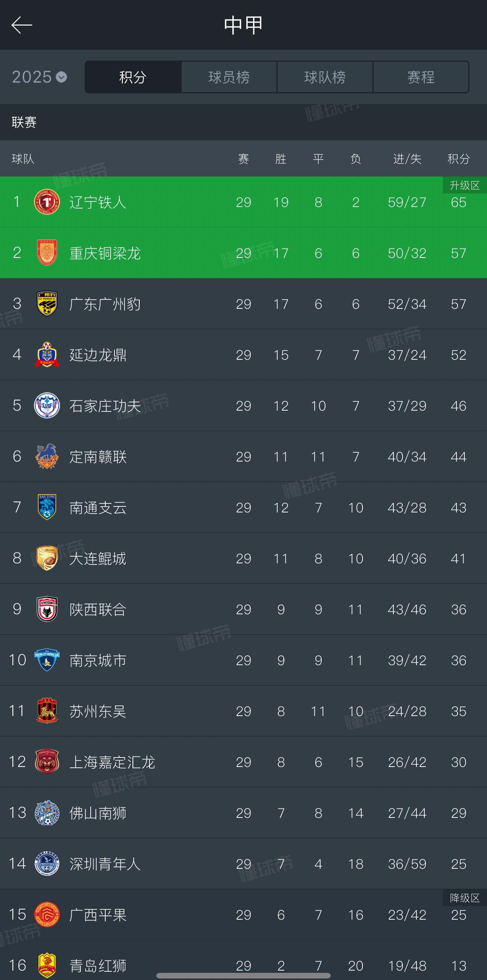Tap the 陕西联合 wolf crest
Image resolution: width=487 pixels, height=980 pixels.
coord(47,609)
